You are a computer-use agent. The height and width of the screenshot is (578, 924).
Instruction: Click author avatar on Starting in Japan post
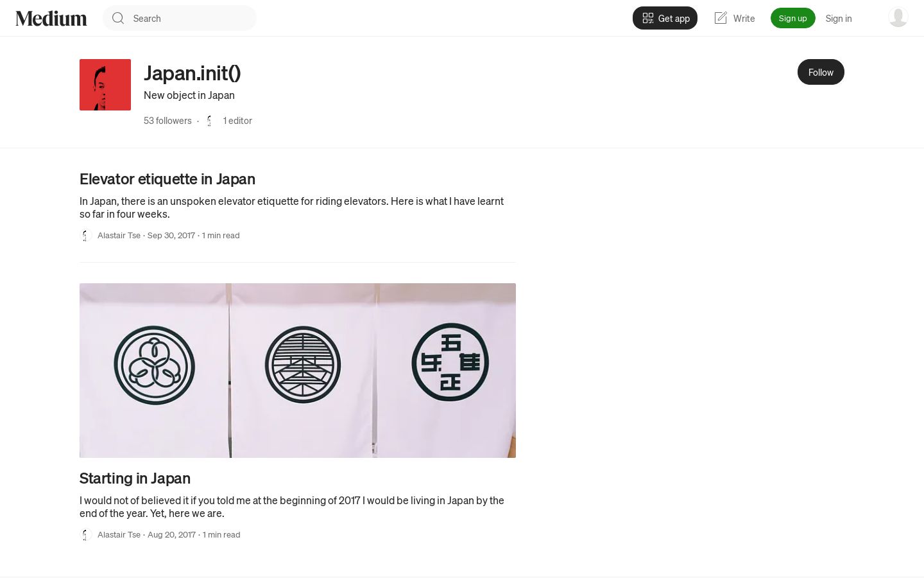click(x=86, y=535)
